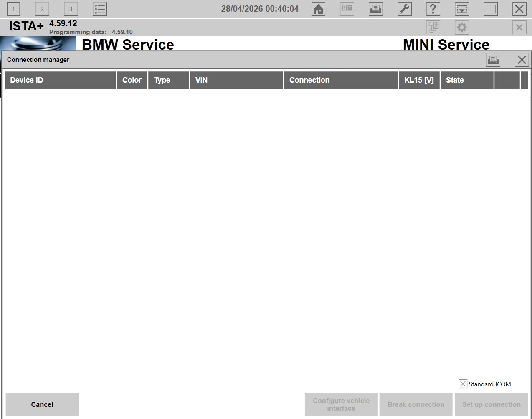Click the MINI Service heading
Viewport: 532px width, 419px height.
click(x=446, y=44)
